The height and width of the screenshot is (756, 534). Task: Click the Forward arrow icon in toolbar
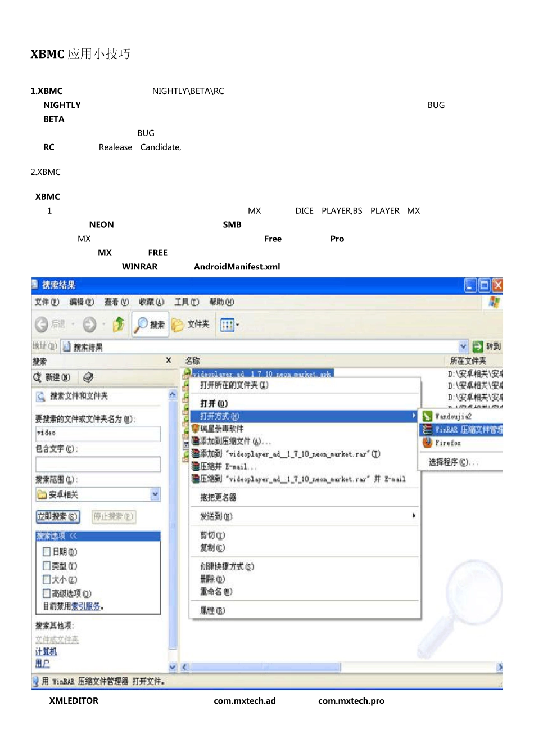pos(89,324)
